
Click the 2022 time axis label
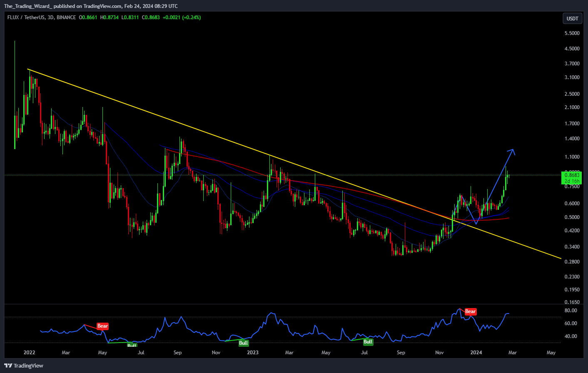point(29,353)
